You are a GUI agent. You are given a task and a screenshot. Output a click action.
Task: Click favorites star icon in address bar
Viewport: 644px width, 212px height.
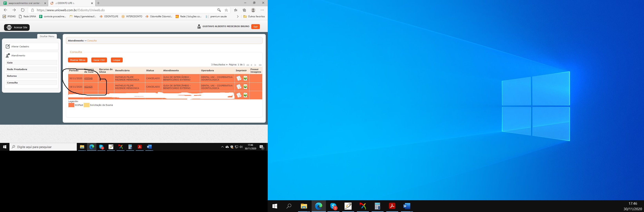(x=226, y=10)
